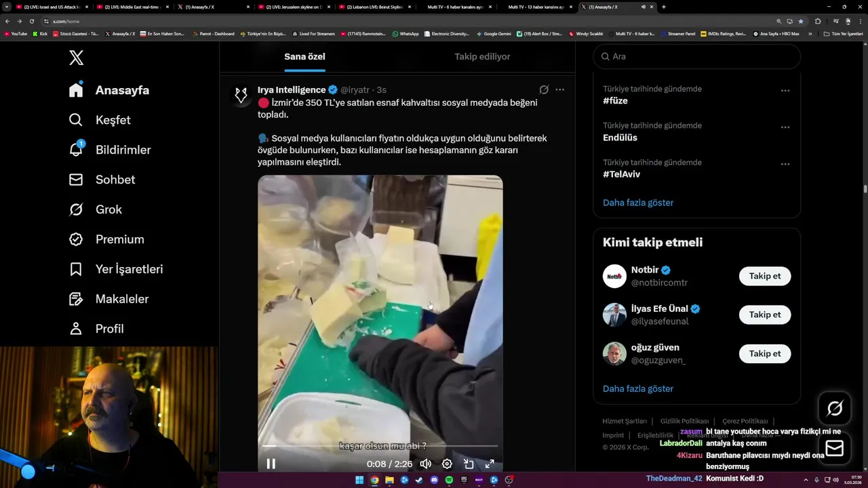Image resolution: width=868 pixels, height=488 pixels.
Task: Open Spotify in taskbar
Action: point(449,480)
